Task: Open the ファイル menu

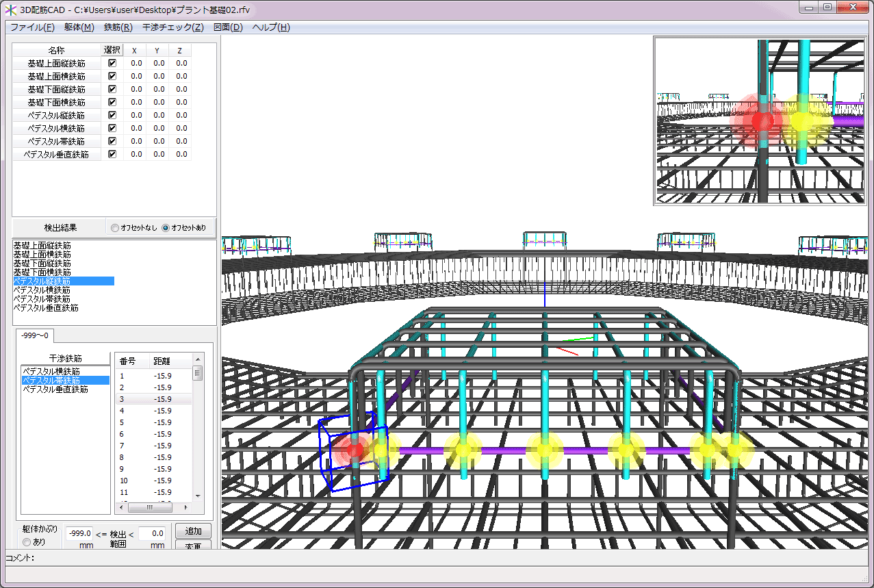Action: (x=32, y=27)
